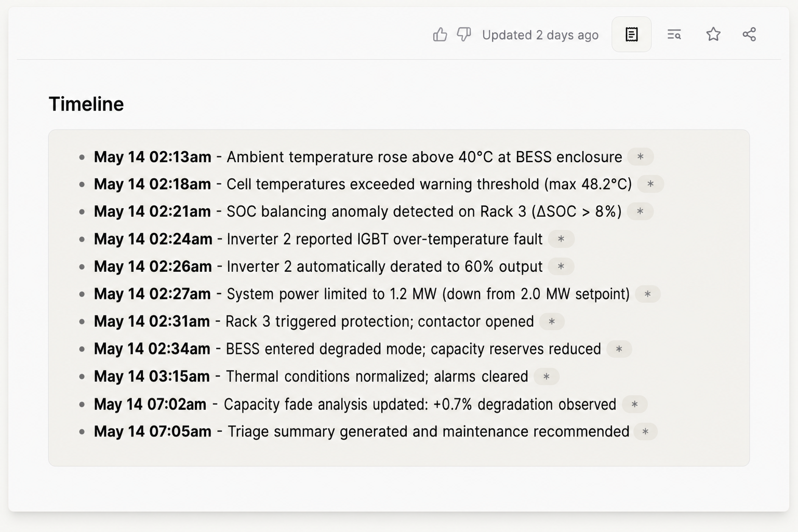Give thumbs down feedback on this document
The image size is (798, 532).
464,34
